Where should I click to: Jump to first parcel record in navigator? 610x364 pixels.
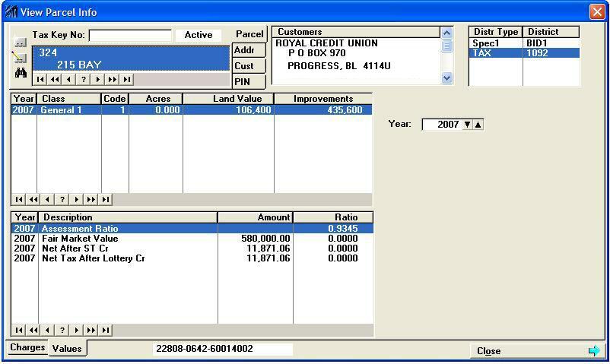40,79
